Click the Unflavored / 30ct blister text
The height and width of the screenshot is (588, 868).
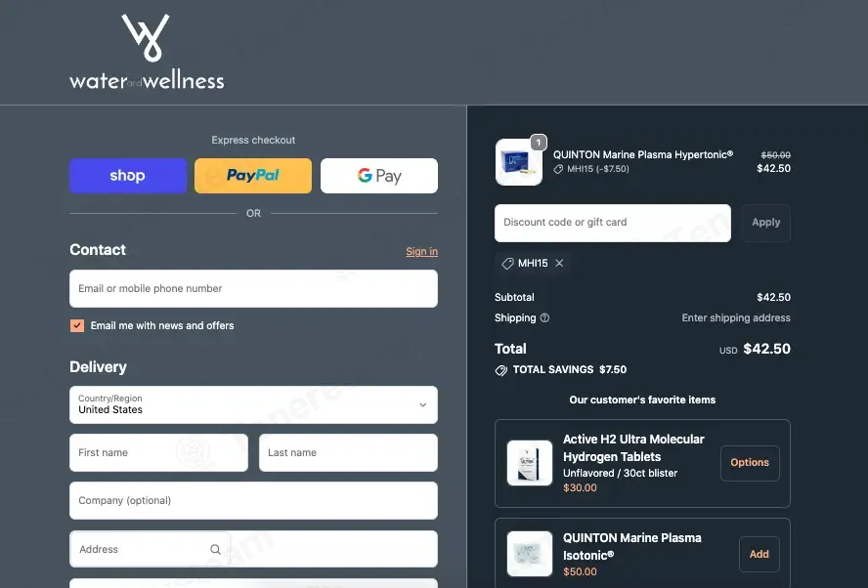click(620, 474)
